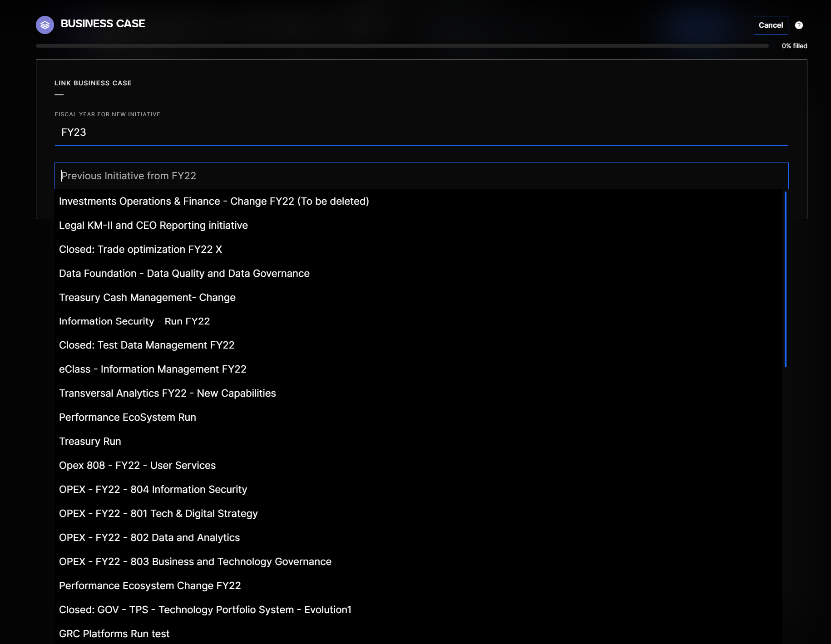Click the Previous Initiative from FY22 field

click(421, 176)
